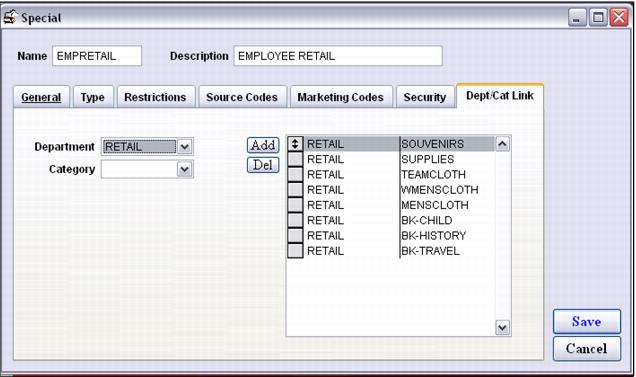Save the special settings
Screen dimensions: 636x377
pyautogui.click(x=587, y=322)
